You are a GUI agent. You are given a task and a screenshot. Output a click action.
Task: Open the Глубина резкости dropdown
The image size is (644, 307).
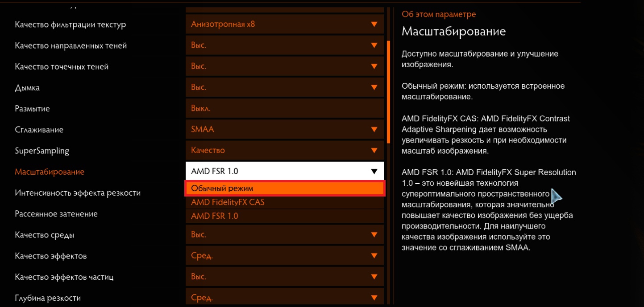click(285, 298)
